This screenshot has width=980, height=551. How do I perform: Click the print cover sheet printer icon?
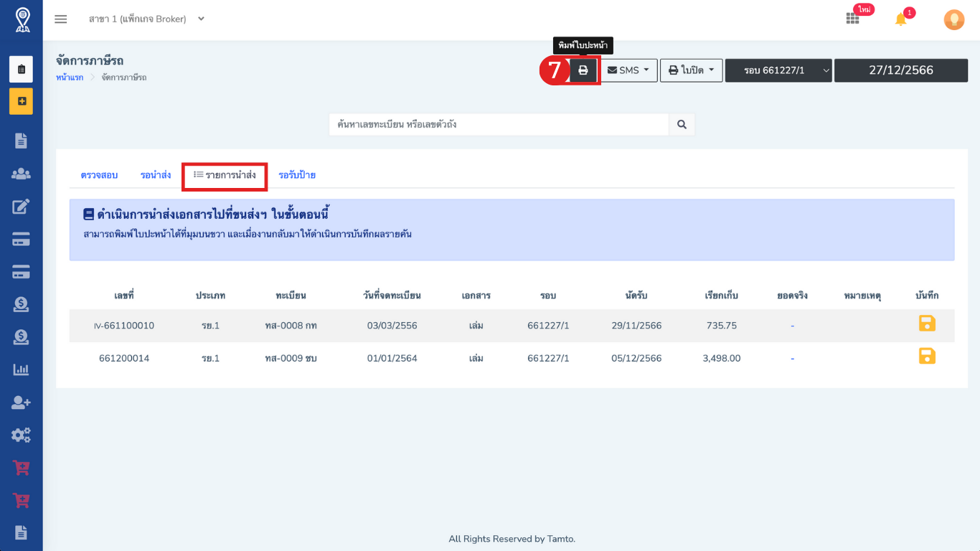(583, 70)
